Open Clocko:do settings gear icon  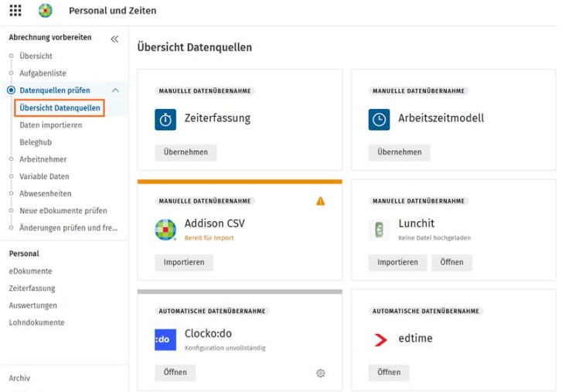321,373
